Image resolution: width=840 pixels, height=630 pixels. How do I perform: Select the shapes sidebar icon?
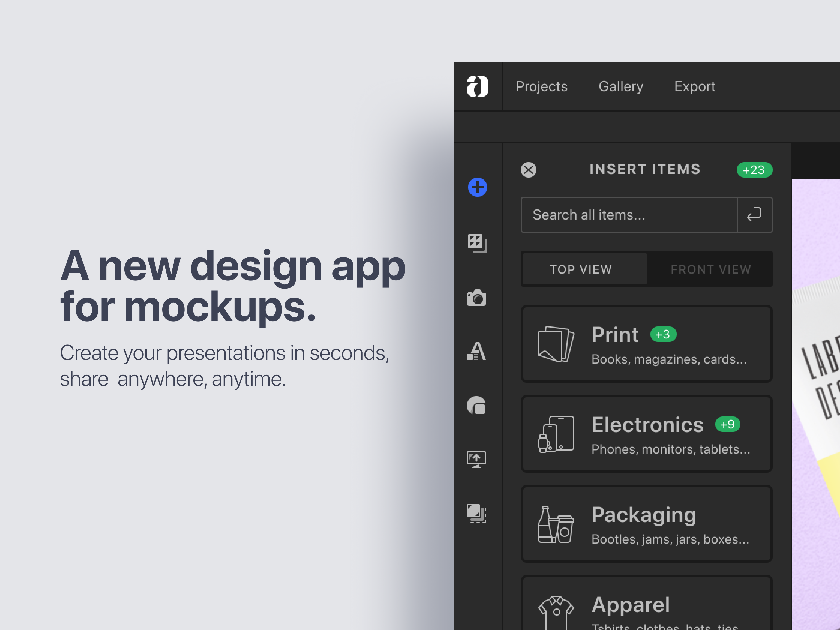click(476, 405)
